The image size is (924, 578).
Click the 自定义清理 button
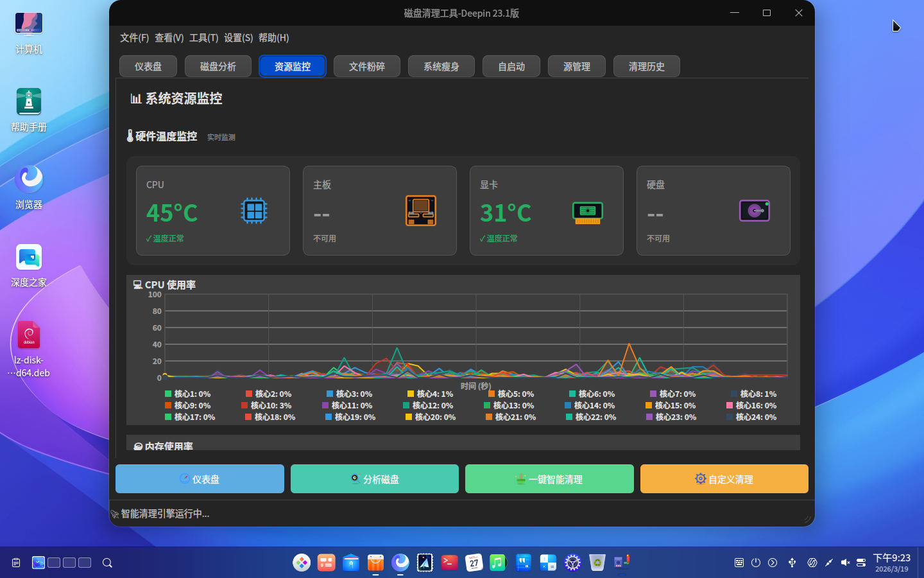click(724, 479)
